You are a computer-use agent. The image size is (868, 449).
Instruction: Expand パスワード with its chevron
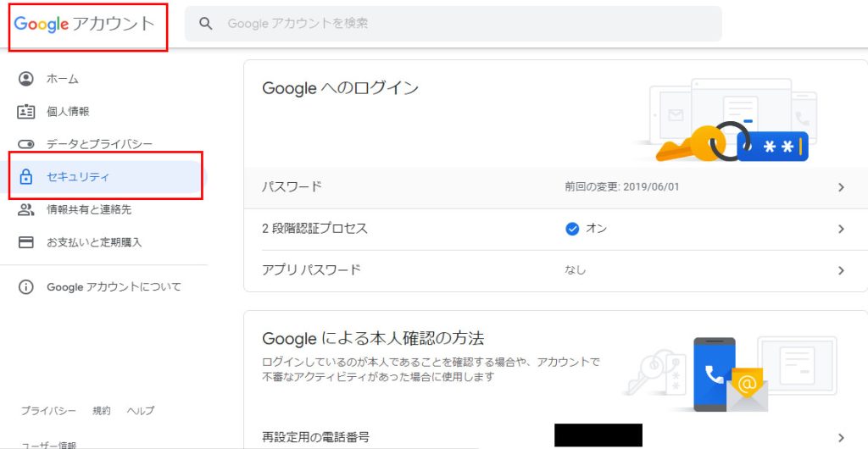pyautogui.click(x=841, y=187)
